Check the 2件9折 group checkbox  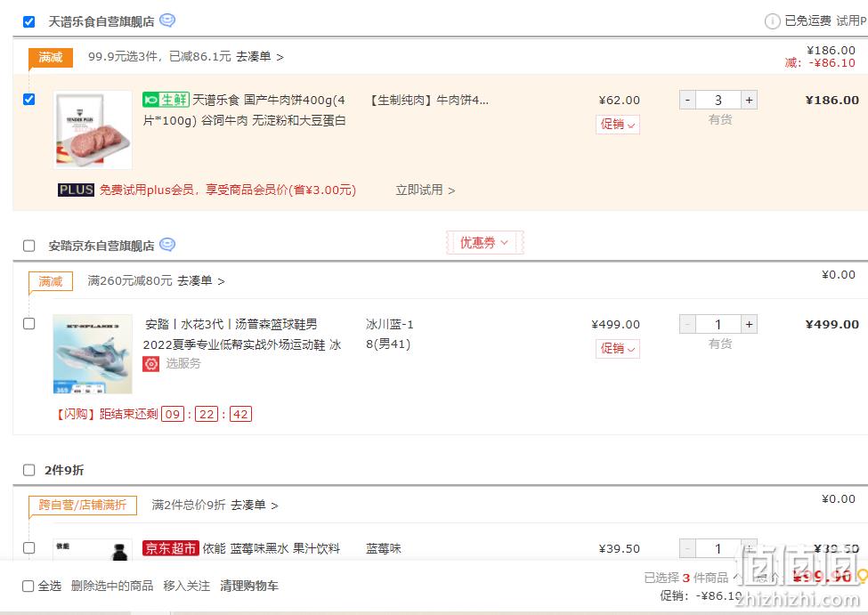point(28,470)
